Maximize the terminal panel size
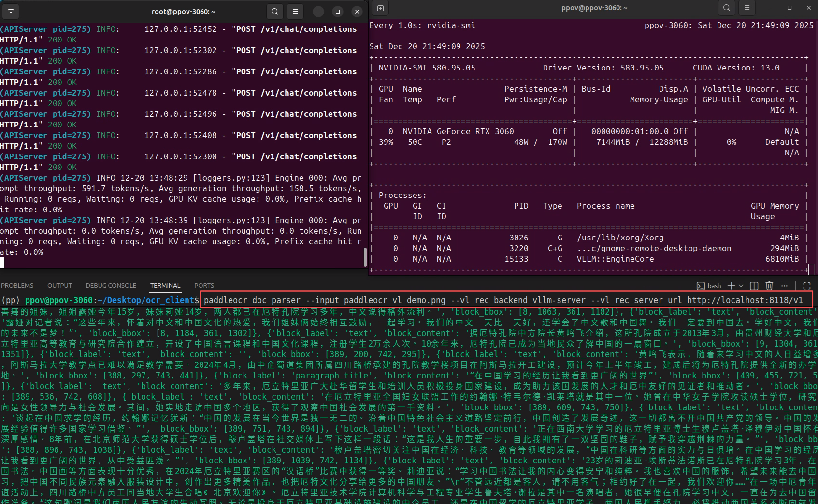Image resolution: width=818 pixels, height=504 pixels. [807, 285]
